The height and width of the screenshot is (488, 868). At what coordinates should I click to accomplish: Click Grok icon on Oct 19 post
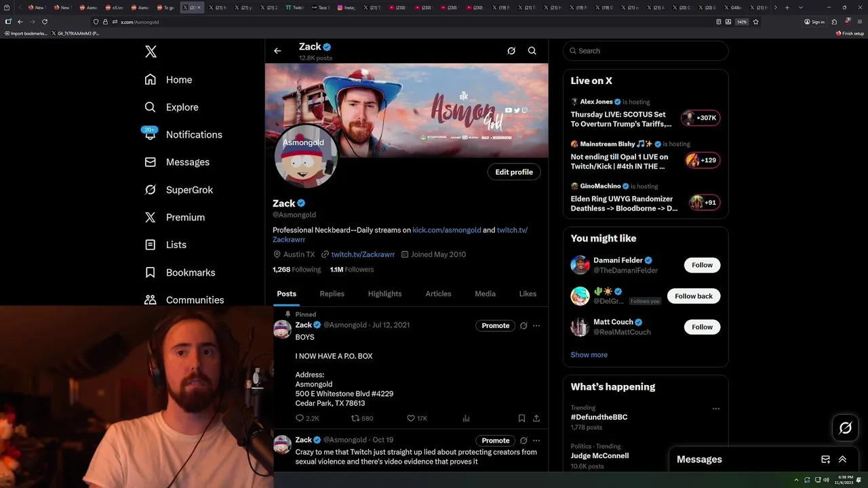coord(524,441)
